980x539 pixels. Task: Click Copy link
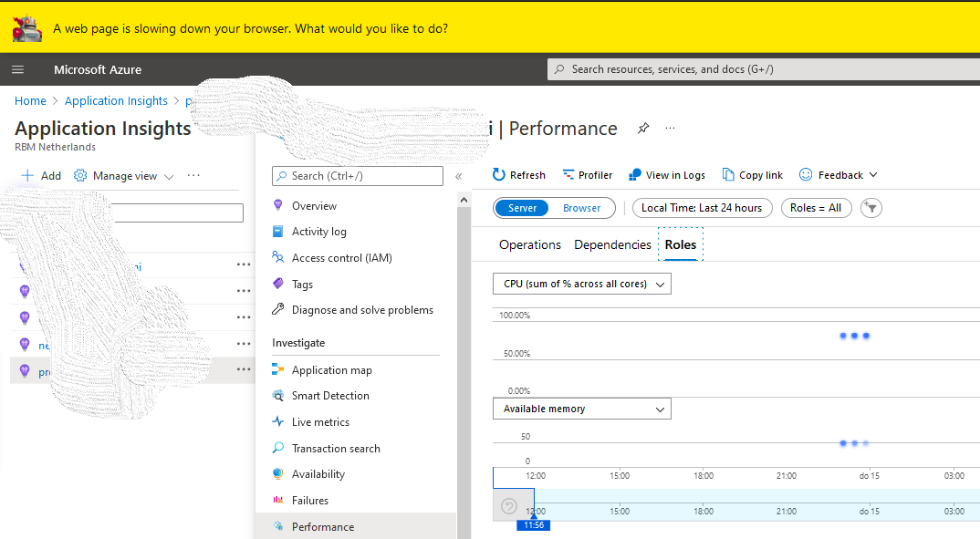(753, 175)
